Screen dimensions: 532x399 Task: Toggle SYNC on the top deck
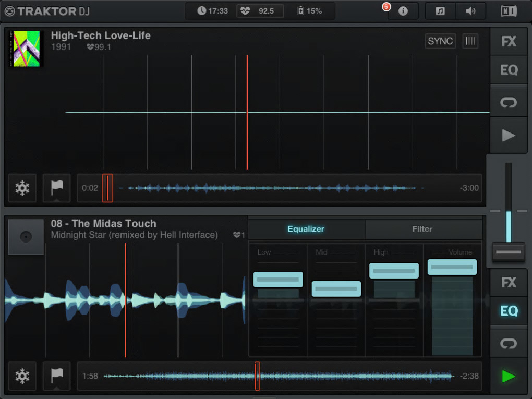440,41
